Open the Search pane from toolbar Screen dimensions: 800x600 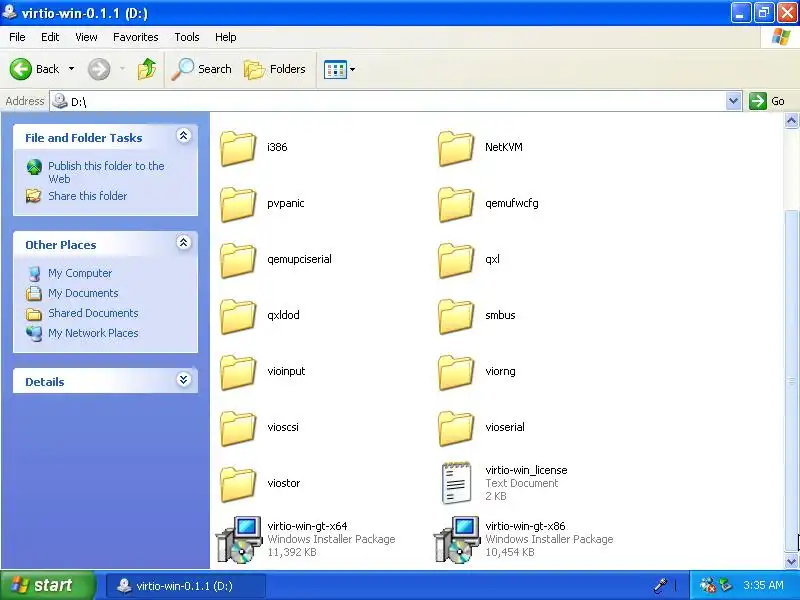(x=201, y=69)
